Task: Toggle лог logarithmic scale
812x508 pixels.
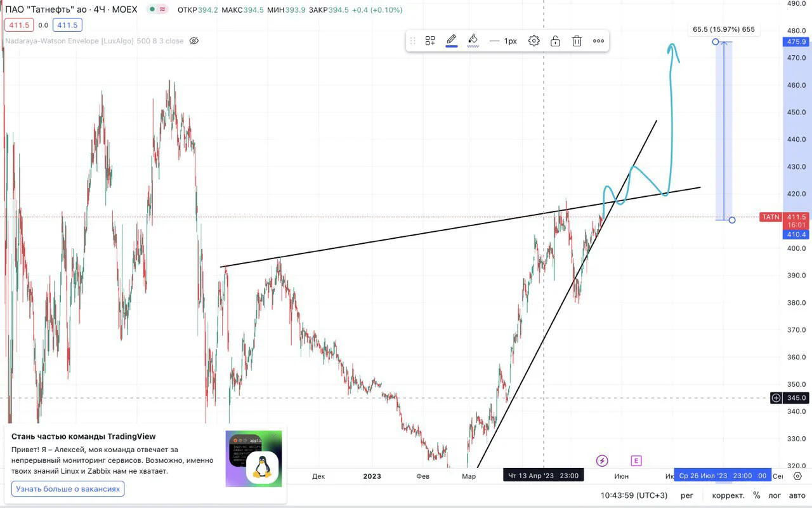Action: (x=775, y=495)
